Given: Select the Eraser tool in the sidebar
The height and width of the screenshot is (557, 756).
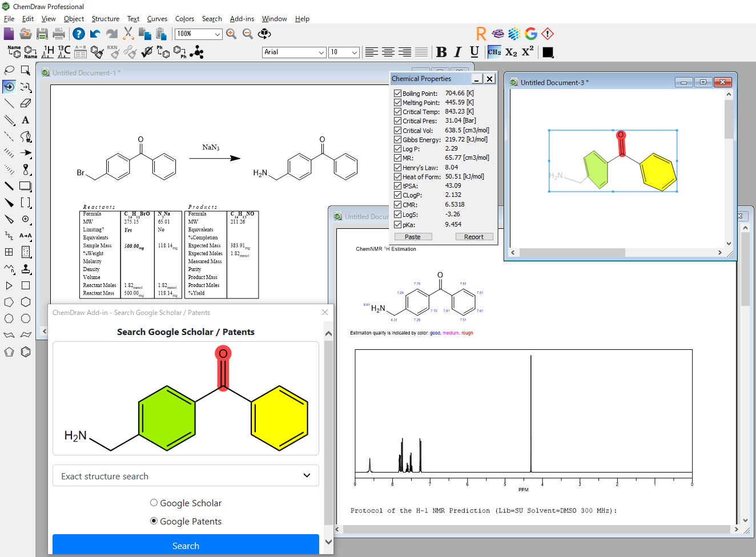Looking at the screenshot, I should 26,103.
